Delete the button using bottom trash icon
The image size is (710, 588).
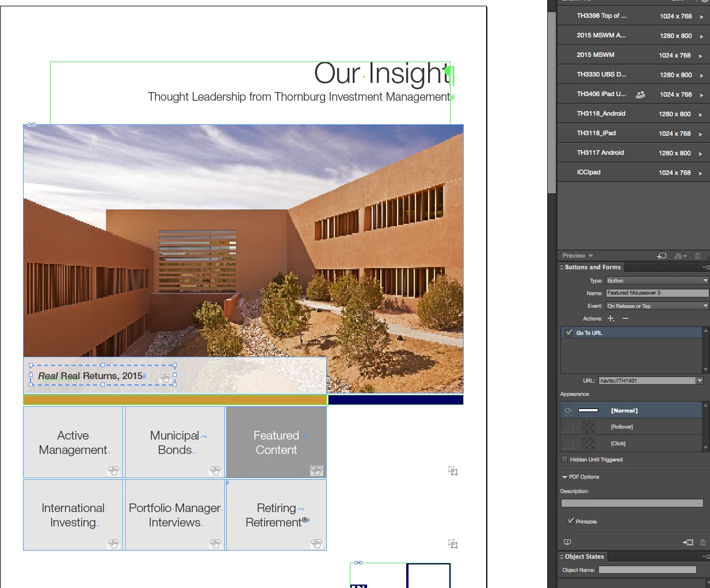coord(703,542)
